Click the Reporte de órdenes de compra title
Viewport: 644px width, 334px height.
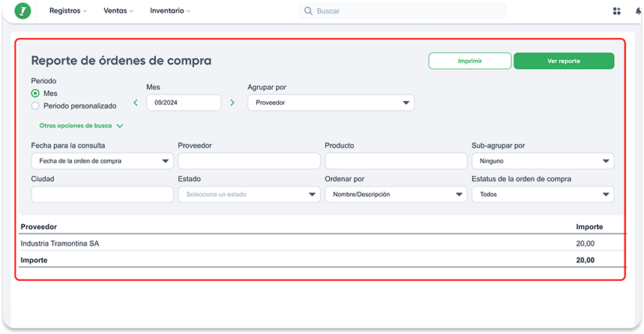(121, 61)
